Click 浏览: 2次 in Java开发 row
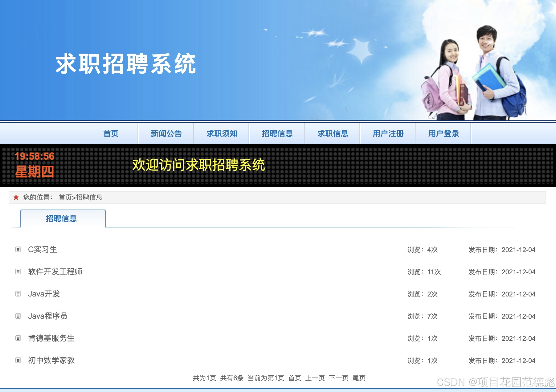 tap(423, 294)
